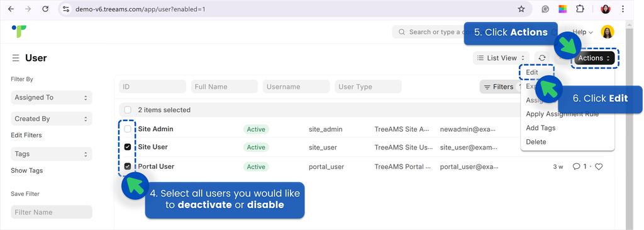The image size is (644, 230).
Task: Click Active status on Site Admin row
Action: coord(256,129)
